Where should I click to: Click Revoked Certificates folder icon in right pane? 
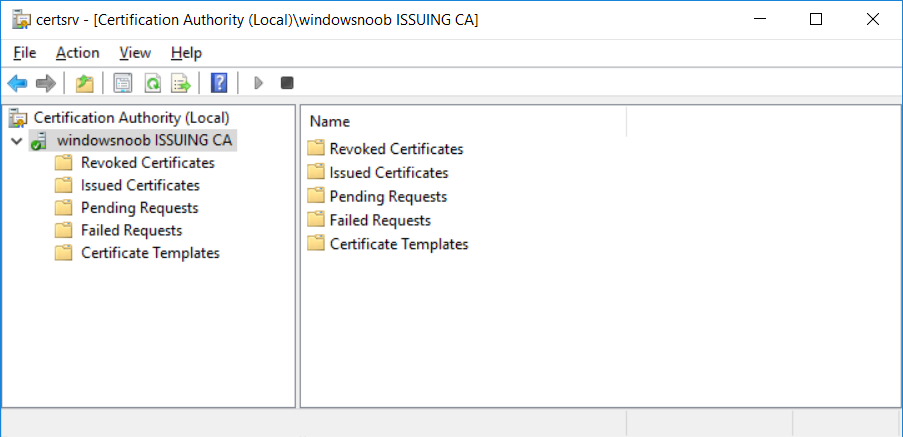point(316,149)
